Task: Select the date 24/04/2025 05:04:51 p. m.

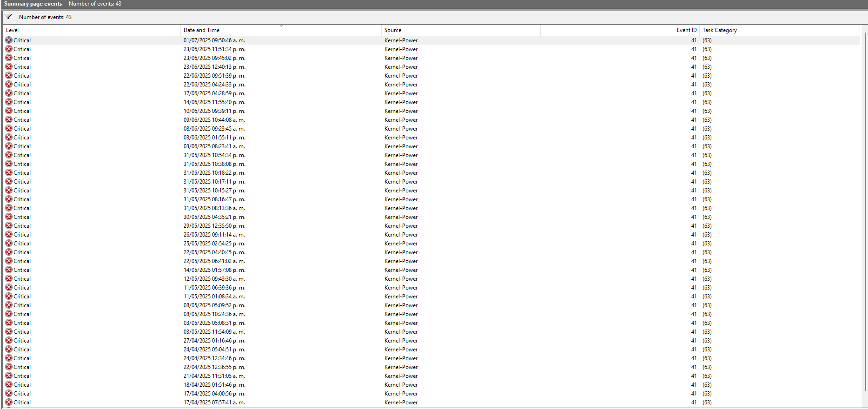Action: coord(214,350)
